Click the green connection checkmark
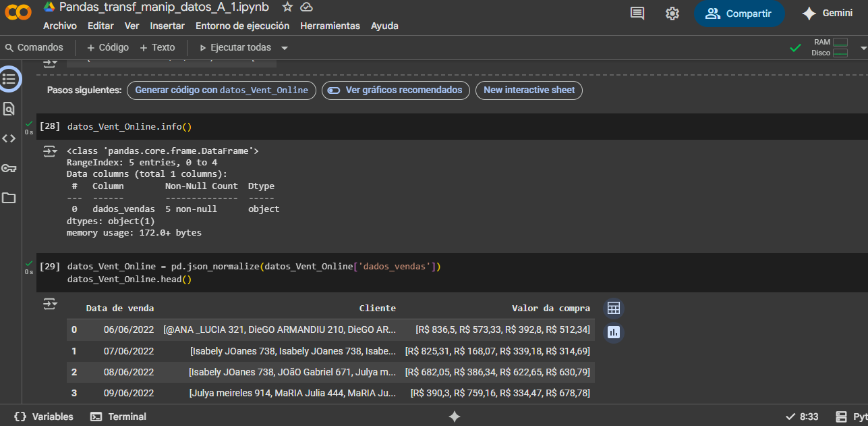 pos(796,48)
